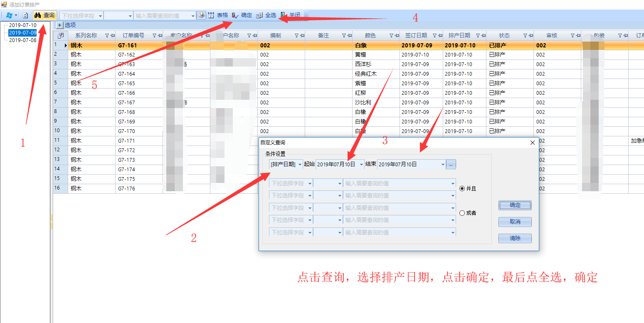
Task: Click the filter icon in 系列名称 column header
Action: pos(107,36)
